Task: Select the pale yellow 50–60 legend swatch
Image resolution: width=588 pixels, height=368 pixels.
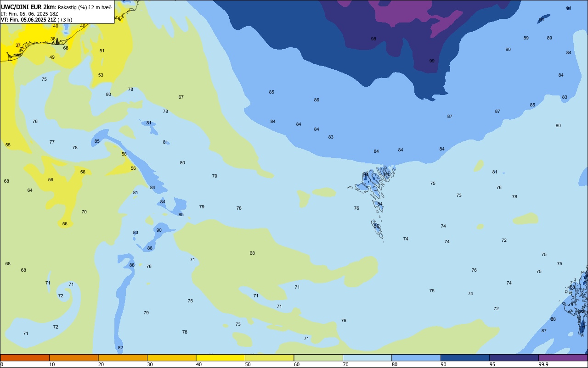Action: [269, 357]
